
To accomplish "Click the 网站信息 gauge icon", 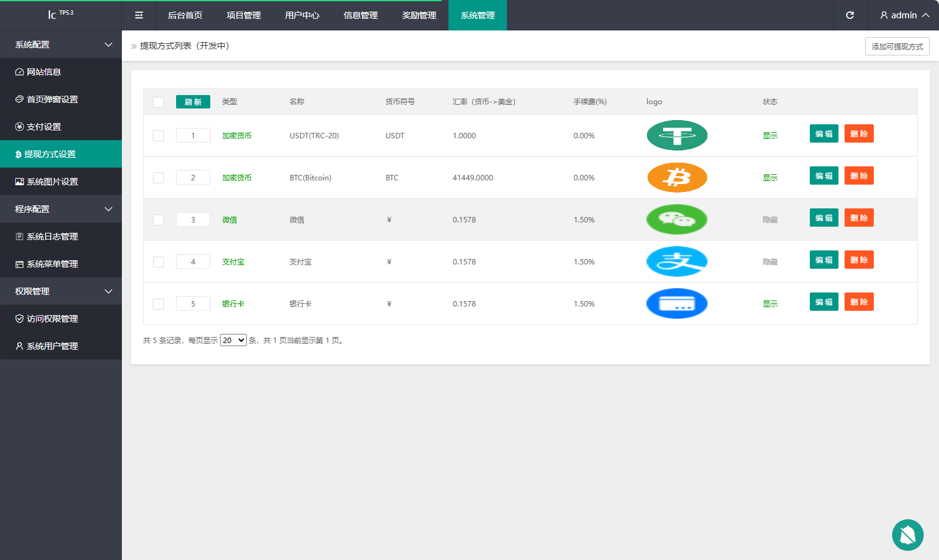I will (19, 72).
